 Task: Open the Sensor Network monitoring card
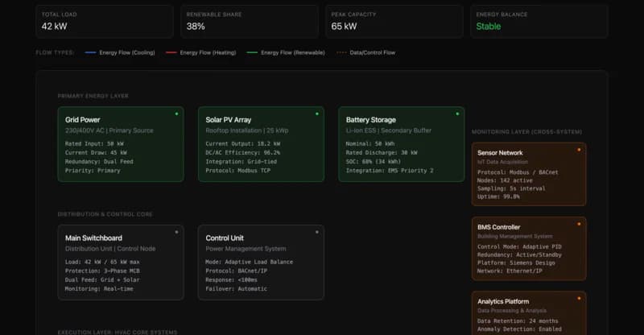[528, 175]
